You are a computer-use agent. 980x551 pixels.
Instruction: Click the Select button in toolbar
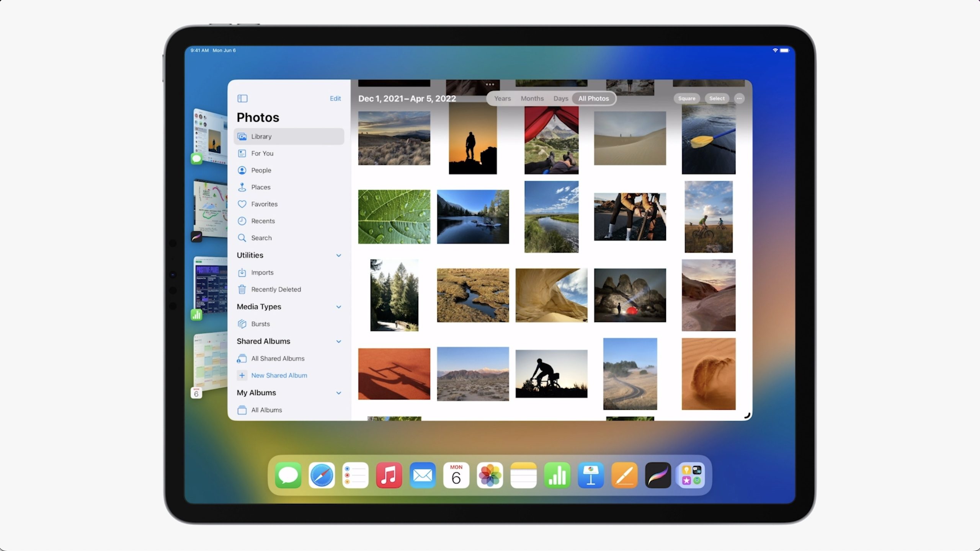point(717,98)
